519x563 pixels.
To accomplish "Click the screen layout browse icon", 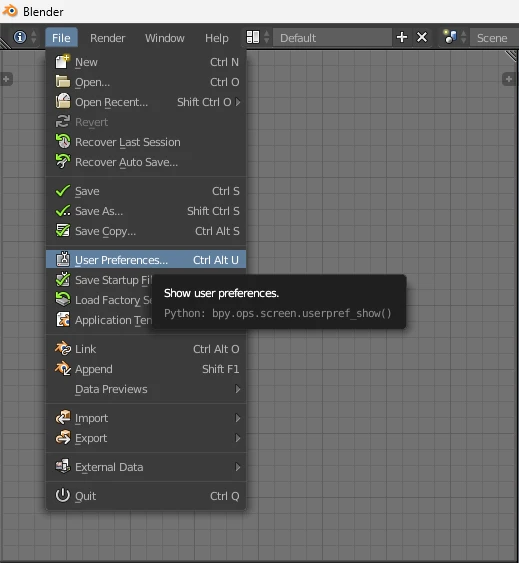I will [252, 37].
